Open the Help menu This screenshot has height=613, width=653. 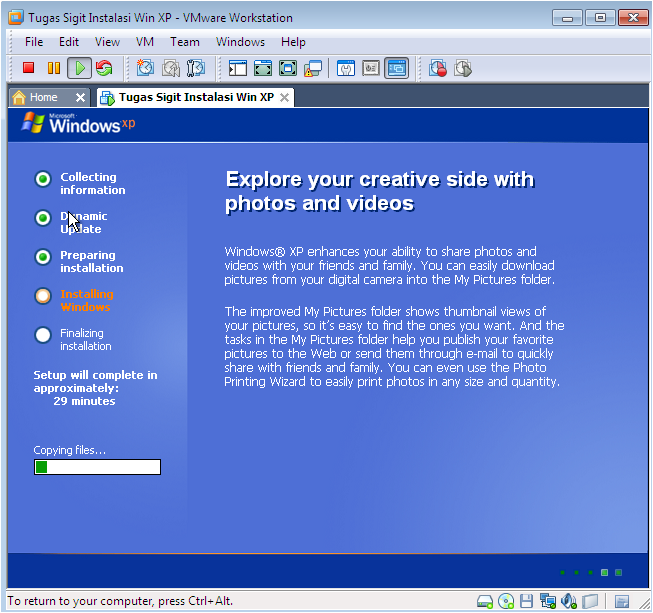click(293, 42)
